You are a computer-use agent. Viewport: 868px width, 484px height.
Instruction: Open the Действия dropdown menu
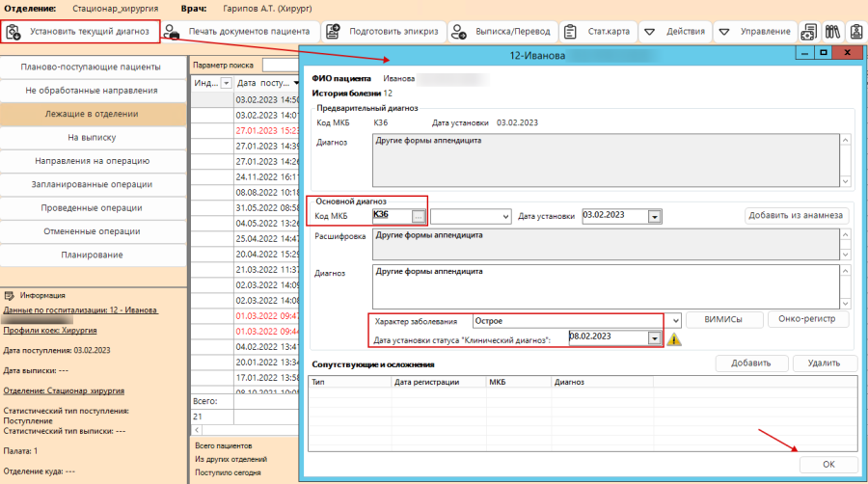[x=676, y=32]
